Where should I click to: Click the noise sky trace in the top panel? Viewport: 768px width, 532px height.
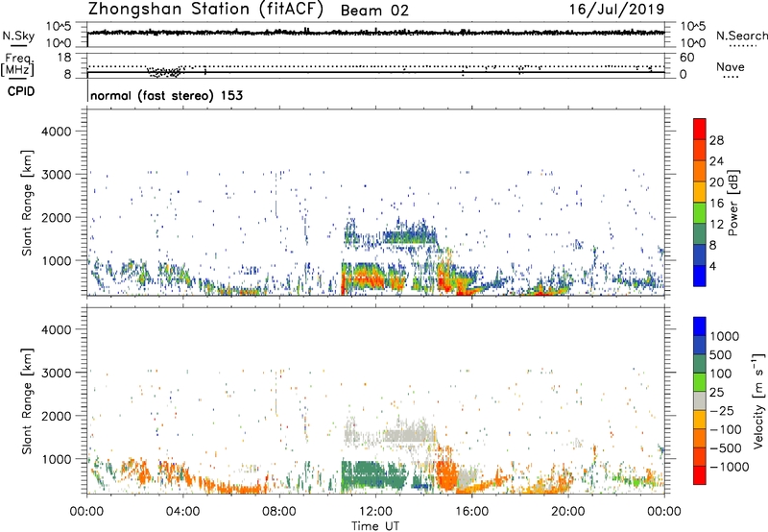(375, 33)
